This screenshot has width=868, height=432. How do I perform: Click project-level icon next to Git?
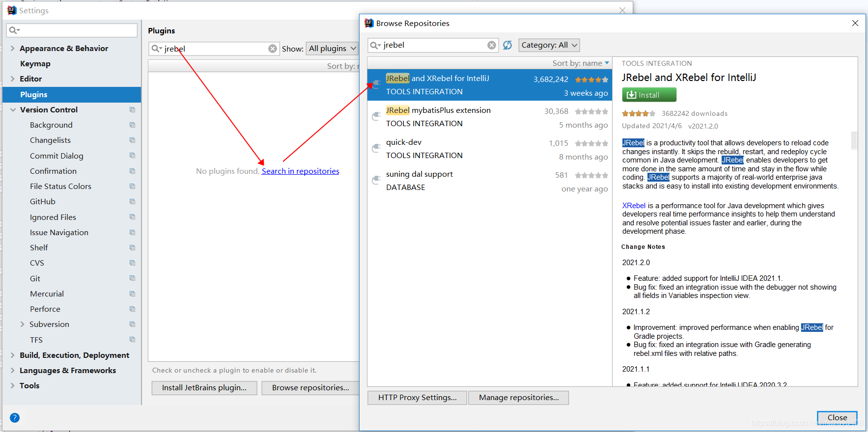point(132,278)
